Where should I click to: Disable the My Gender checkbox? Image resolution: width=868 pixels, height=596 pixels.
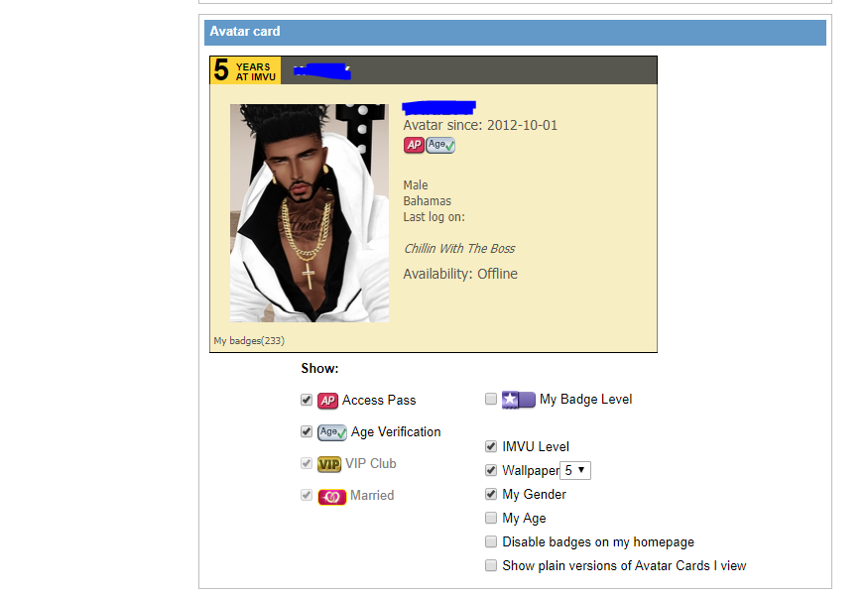click(x=491, y=494)
